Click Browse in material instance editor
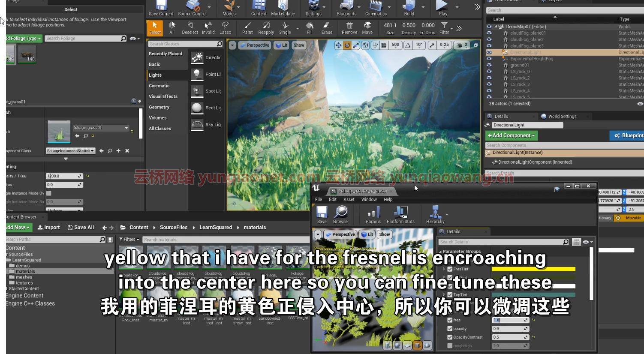The image size is (644, 354). pyautogui.click(x=340, y=215)
